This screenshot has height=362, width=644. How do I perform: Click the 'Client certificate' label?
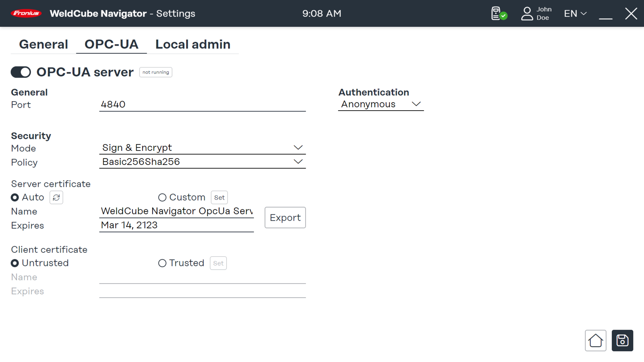click(49, 250)
